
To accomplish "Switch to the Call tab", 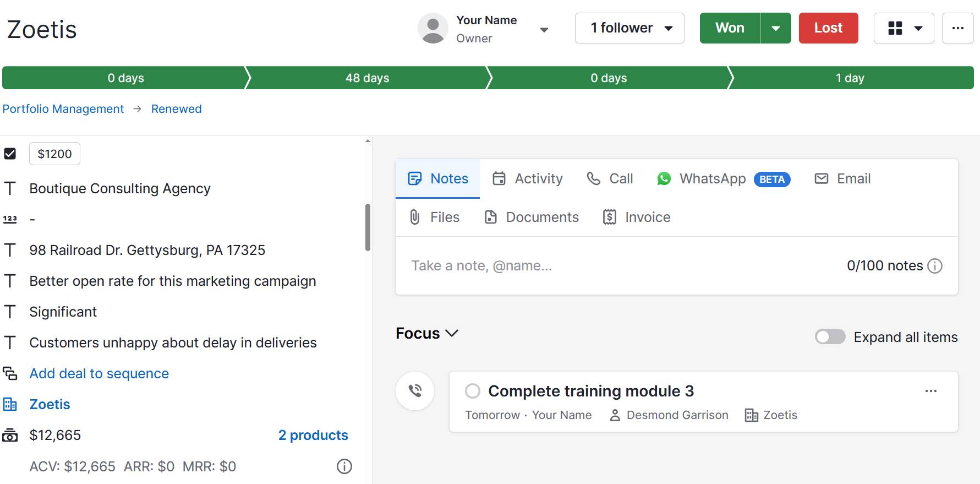I will pos(610,178).
